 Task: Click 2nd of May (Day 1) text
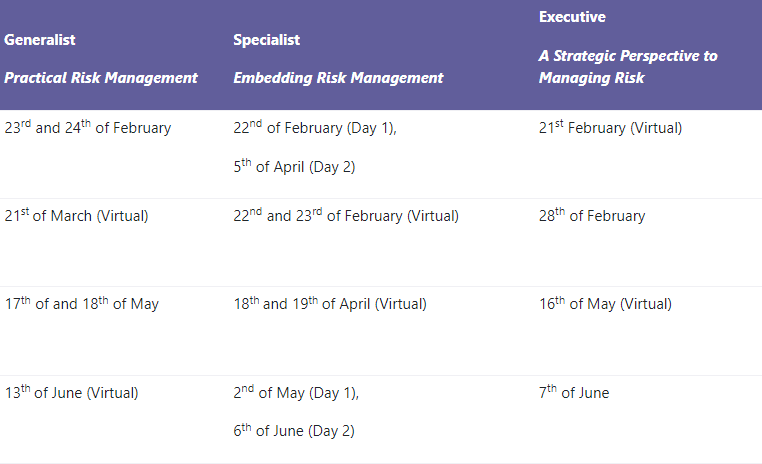(295, 392)
